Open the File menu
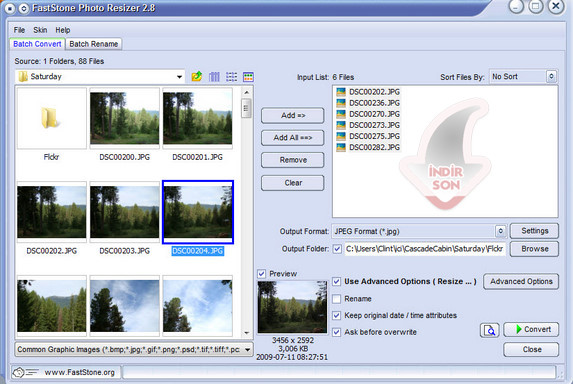 (19, 30)
